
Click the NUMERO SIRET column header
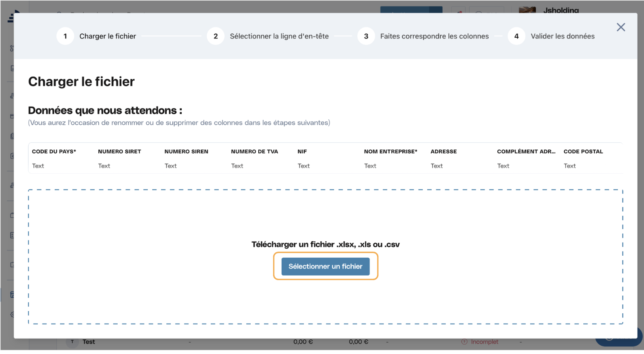(x=120, y=151)
